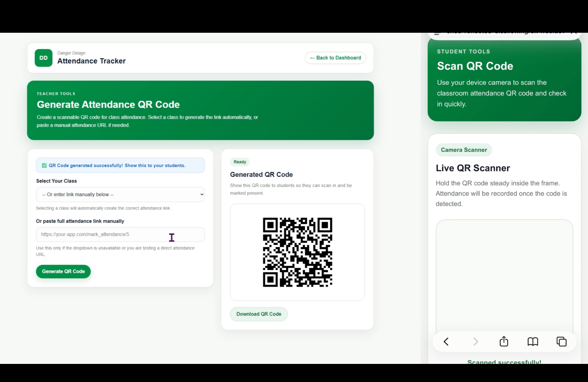Click the Live QR Scanner heading
The height and width of the screenshot is (382, 588).
click(x=473, y=168)
